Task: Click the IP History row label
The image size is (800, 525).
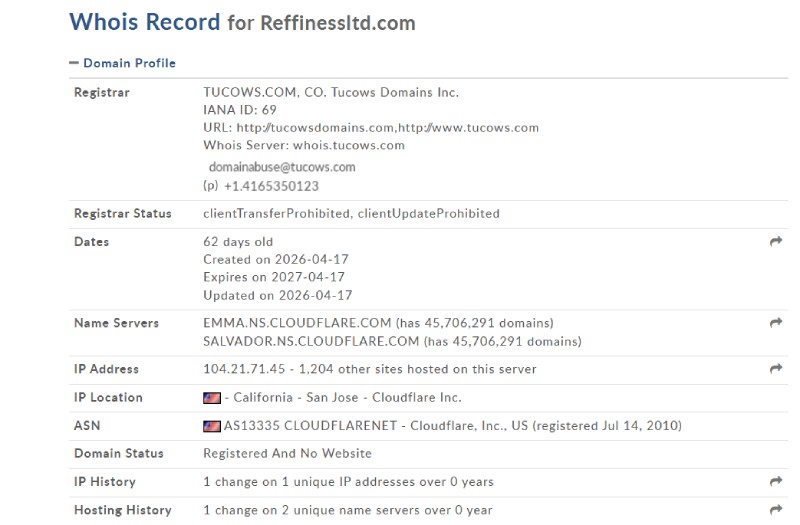Action: click(x=105, y=482)
